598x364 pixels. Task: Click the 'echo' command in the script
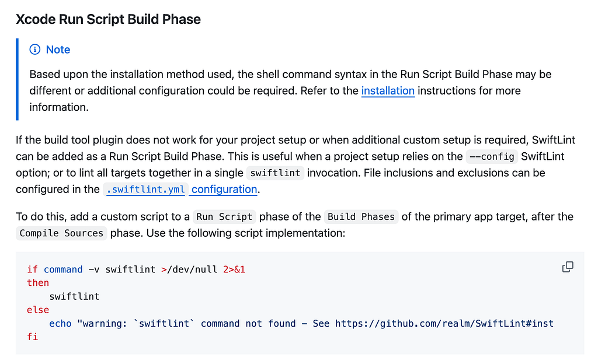[x=60, y=324]
